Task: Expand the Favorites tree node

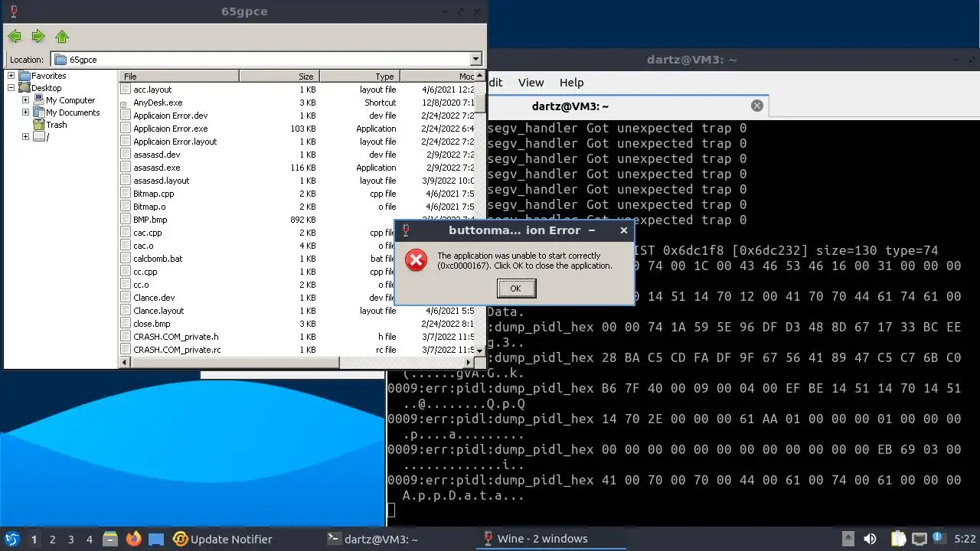Action: (x=11, y=76)
